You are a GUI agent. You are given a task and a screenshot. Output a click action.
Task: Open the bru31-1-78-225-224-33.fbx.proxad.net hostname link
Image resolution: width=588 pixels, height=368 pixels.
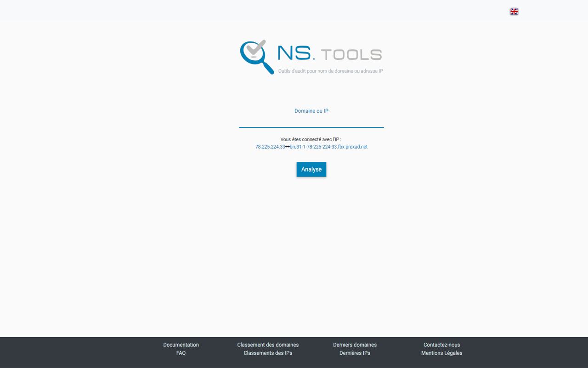[x=328, y=147]
